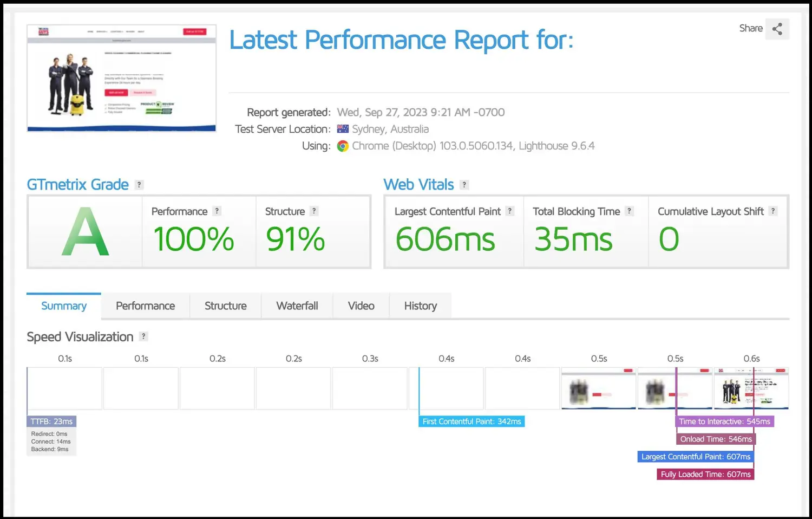This screenshot has height=519, width=812.
Task: Click the final filmstrip frame at 0.6s
Action: pos(751,388)
